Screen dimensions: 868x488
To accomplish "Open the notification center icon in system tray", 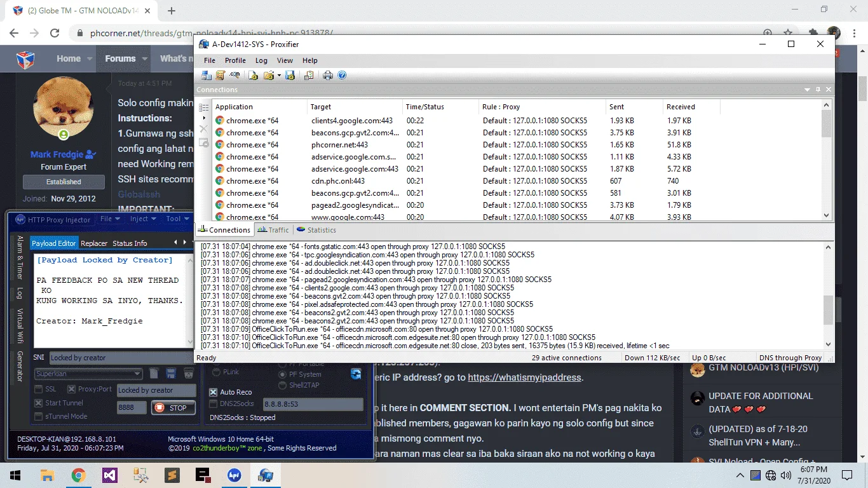I will click(847, 475).
